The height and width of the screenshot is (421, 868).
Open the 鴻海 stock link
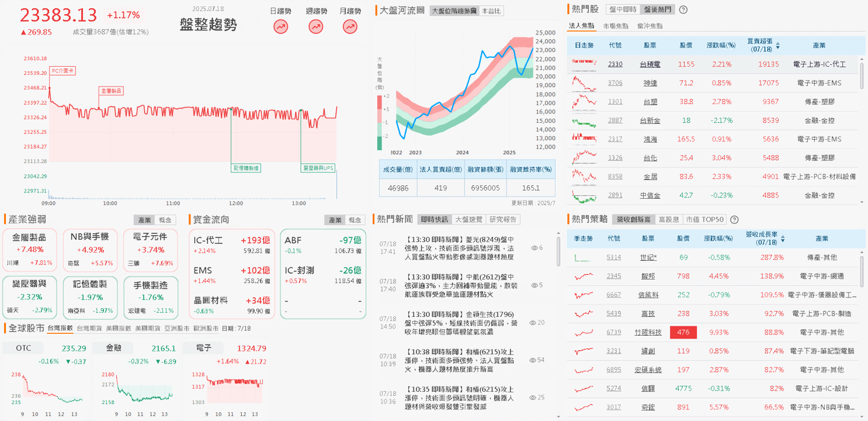click(650, 139)
